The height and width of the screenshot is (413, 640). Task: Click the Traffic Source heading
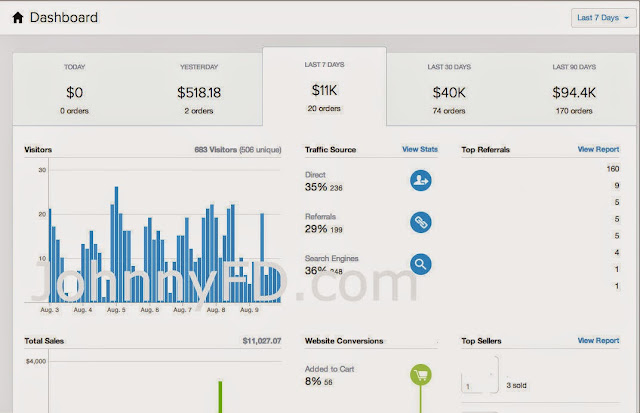(x=331, y=150)
